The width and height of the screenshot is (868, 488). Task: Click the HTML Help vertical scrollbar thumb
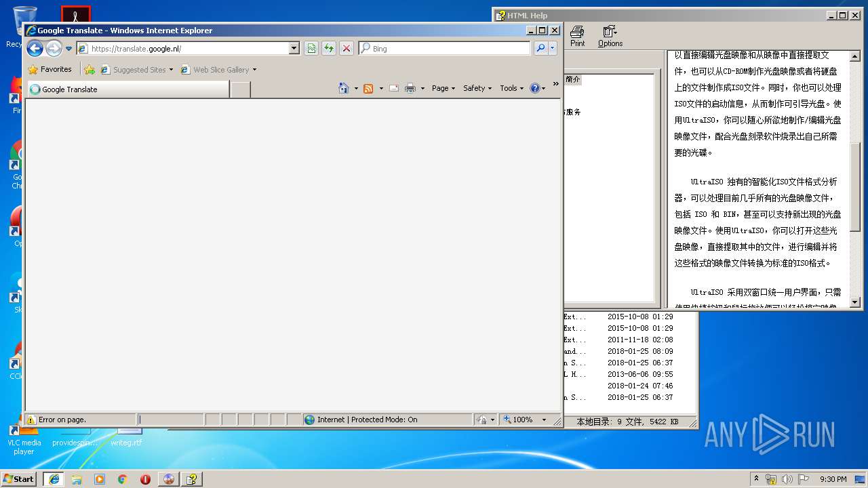tap(855, 188)
